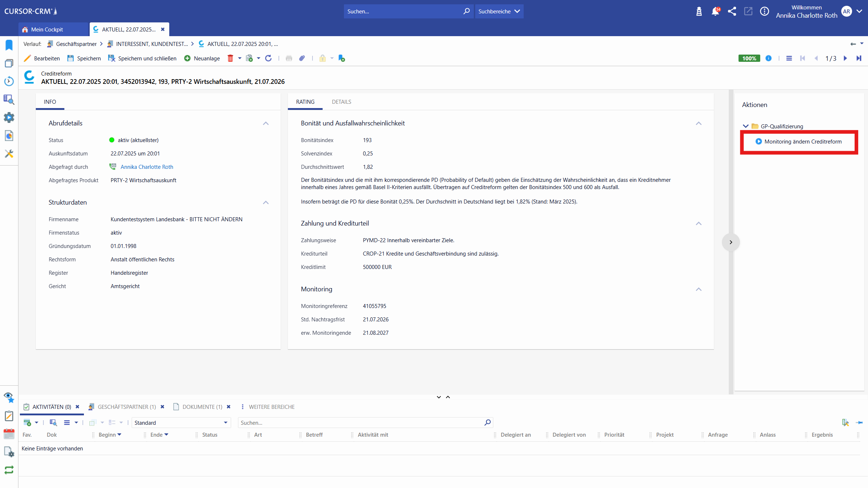Select the RATING tab
868x488 pixels.
(305, 102)
